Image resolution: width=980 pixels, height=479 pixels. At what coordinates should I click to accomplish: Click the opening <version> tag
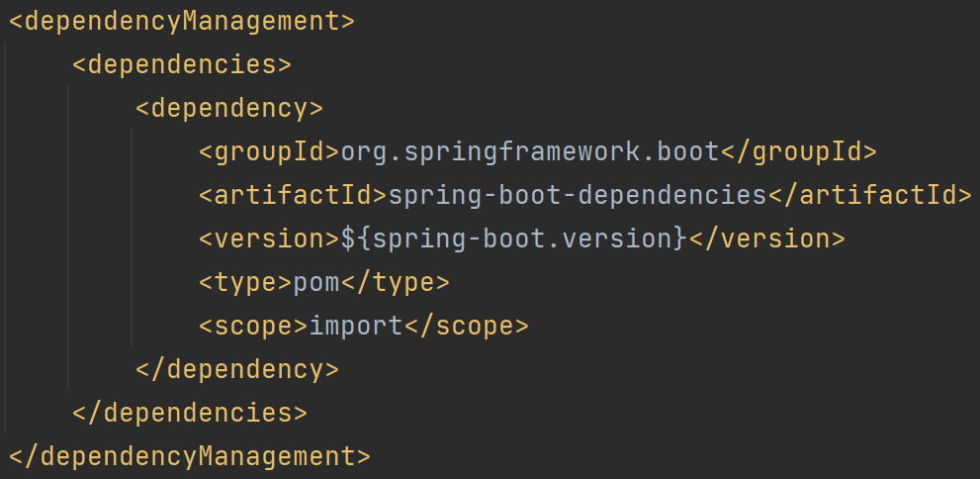(x=269, y=239)
